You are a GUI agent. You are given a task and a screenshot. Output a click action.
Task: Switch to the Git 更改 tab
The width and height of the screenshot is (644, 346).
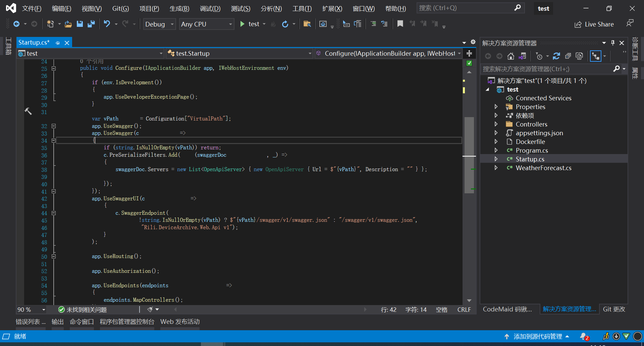[x=614, y=309]
